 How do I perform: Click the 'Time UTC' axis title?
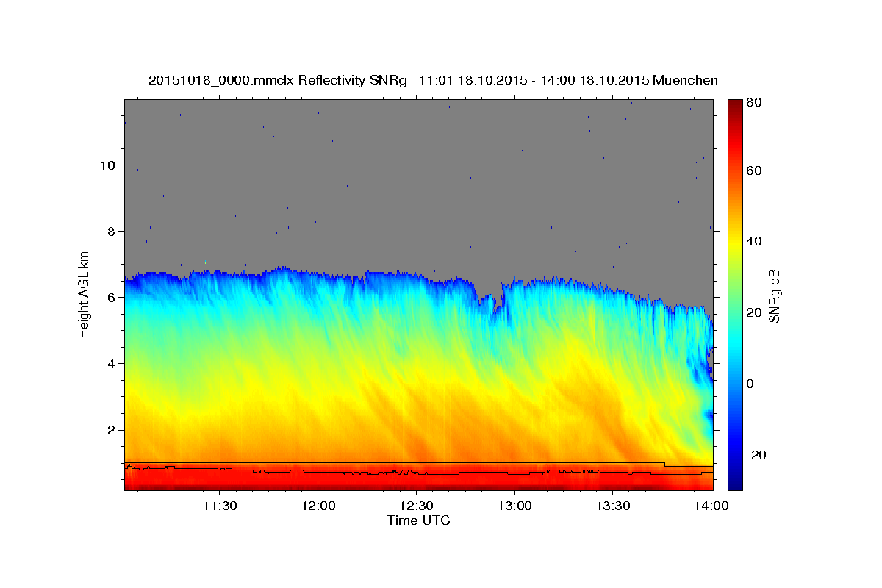point(418,520)
